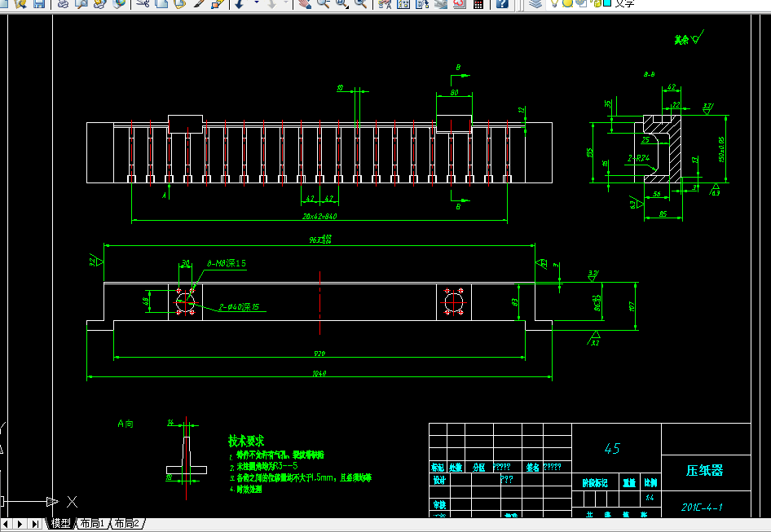Toggle the layer viewport freeze icon
The image size is (771, 532).
click(x=581, y=3)
